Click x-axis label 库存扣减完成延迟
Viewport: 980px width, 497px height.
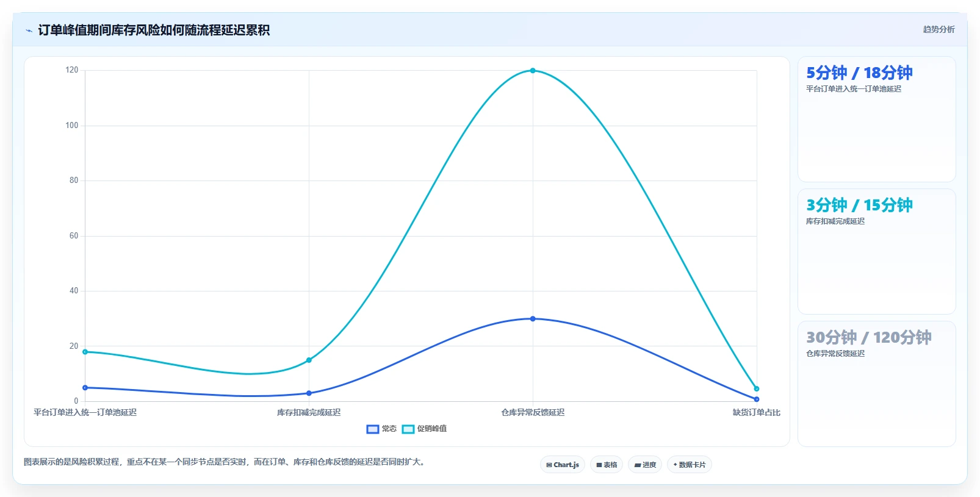point(309,413)
